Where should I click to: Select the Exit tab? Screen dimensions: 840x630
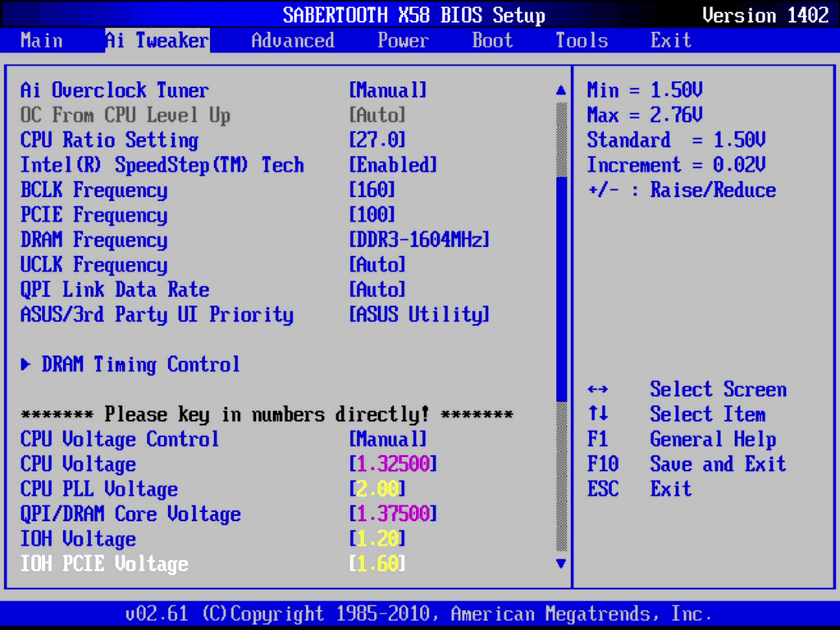[x=671, y=41]
